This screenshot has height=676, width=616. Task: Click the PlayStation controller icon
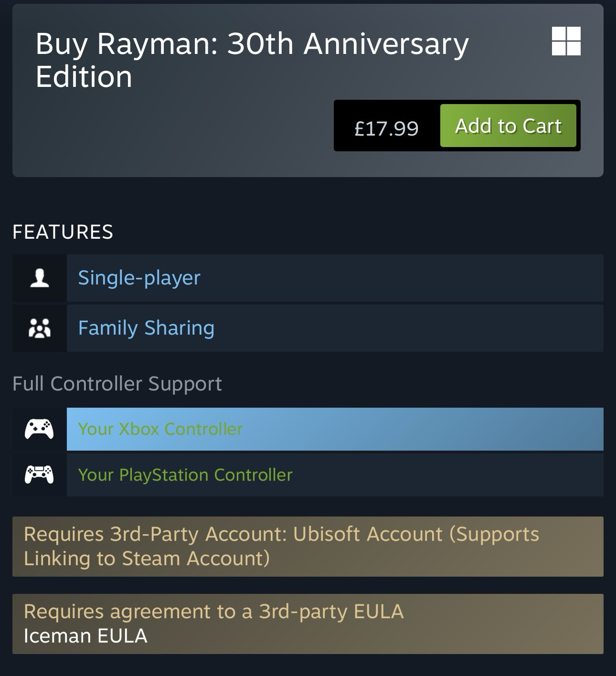[x=39, y=475]
